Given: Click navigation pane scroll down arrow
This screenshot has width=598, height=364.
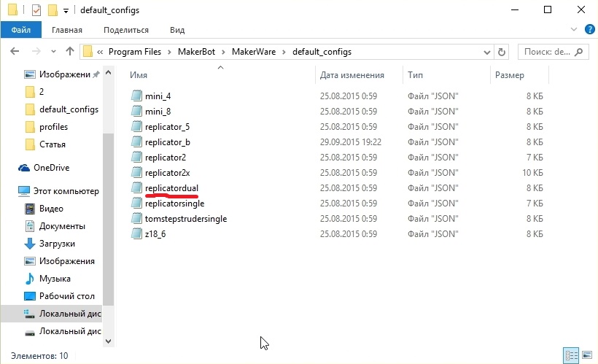Looking at the screenshot, I should pos(109,341).
